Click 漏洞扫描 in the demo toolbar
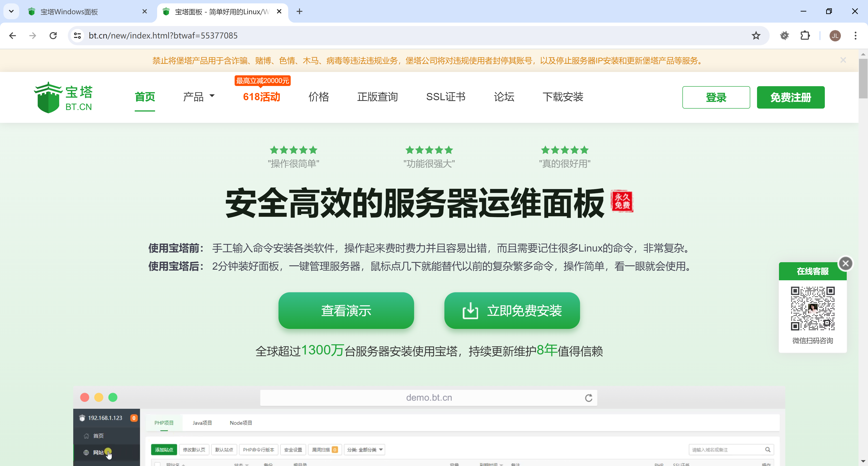 pyautogui.click(x=325, y=450)
